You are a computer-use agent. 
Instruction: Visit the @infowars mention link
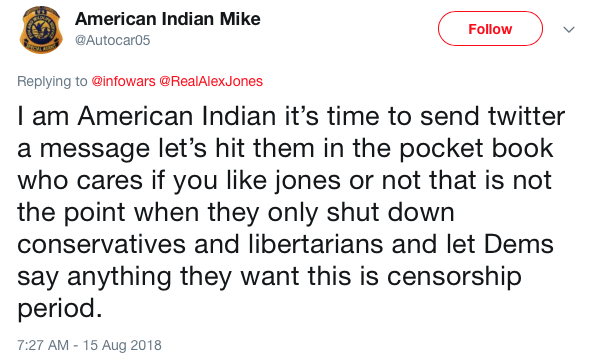coord(123,81)
